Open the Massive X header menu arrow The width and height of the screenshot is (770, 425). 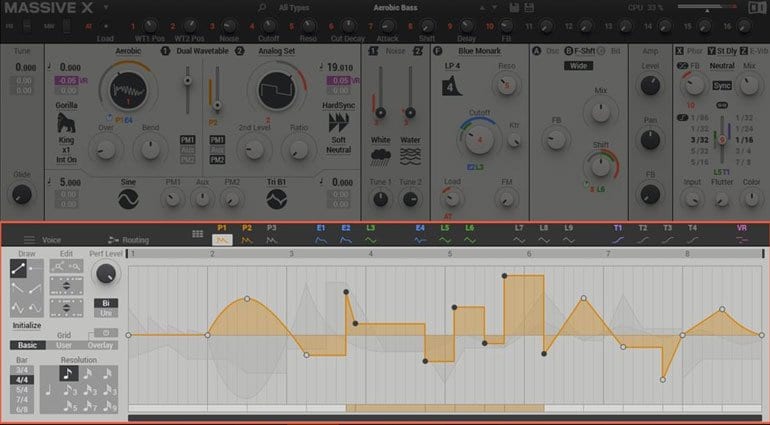point(106,7)
